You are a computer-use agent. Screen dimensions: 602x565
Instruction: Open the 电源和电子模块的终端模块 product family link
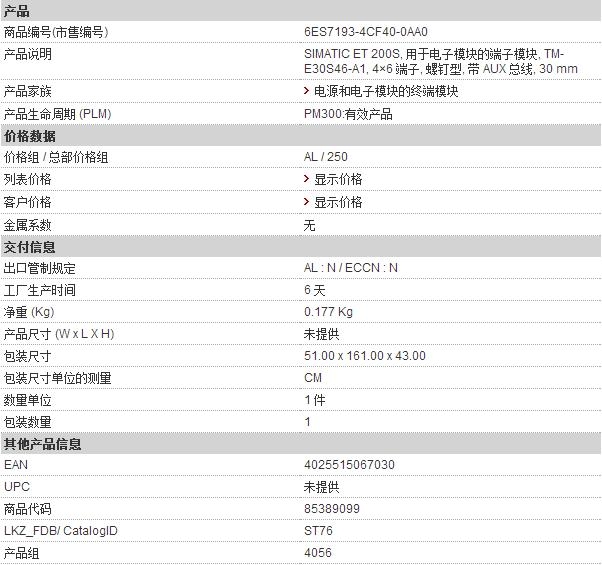pos(386,91)
